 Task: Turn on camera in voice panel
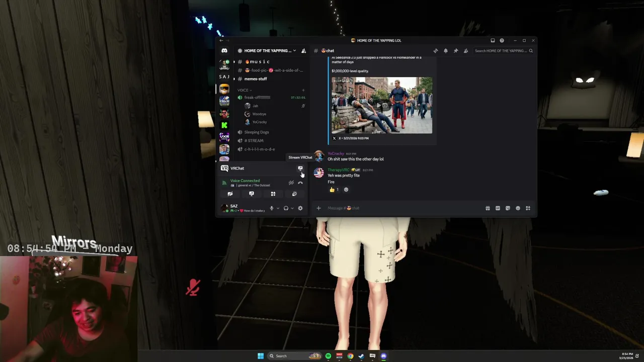tap(230, 194)
